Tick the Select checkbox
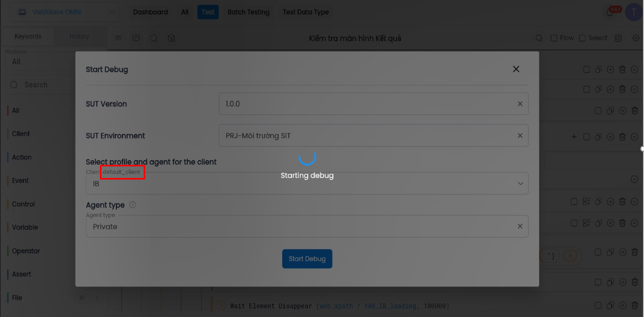The height and width of the screenshot is (317, 644). (582, 38)
